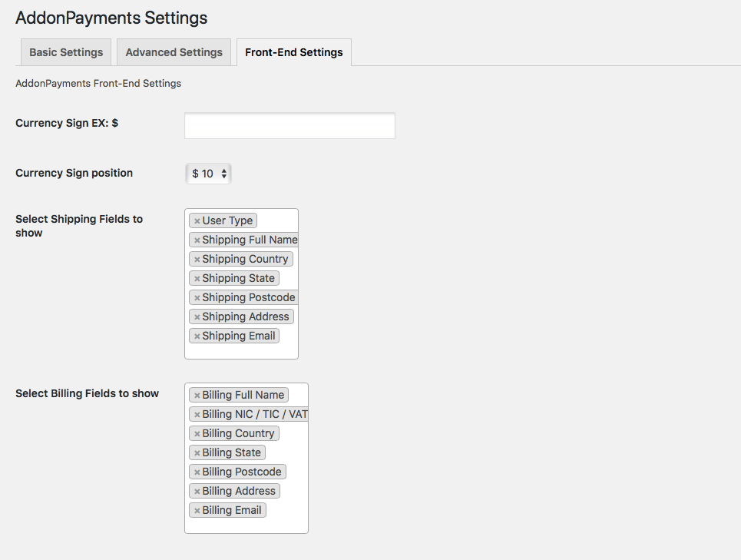
Task: Click empty space in Billing Fields box
Action: [x=246, y=525]
